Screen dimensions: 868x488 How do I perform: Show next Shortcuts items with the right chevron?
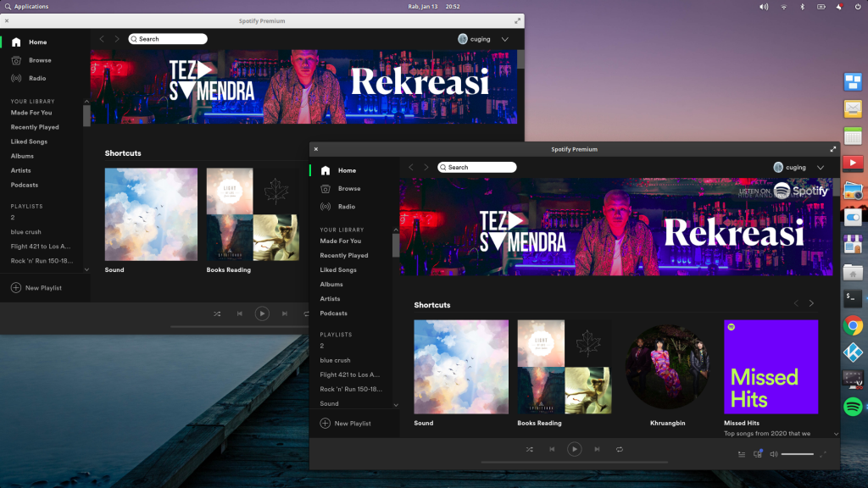[811, 303]
